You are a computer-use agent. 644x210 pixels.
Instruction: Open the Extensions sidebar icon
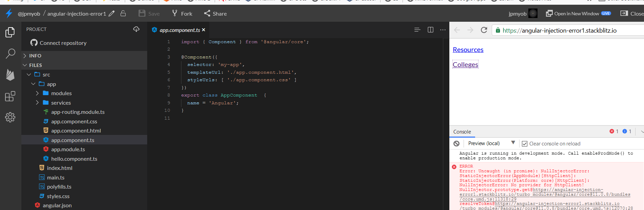click(10, 96)
